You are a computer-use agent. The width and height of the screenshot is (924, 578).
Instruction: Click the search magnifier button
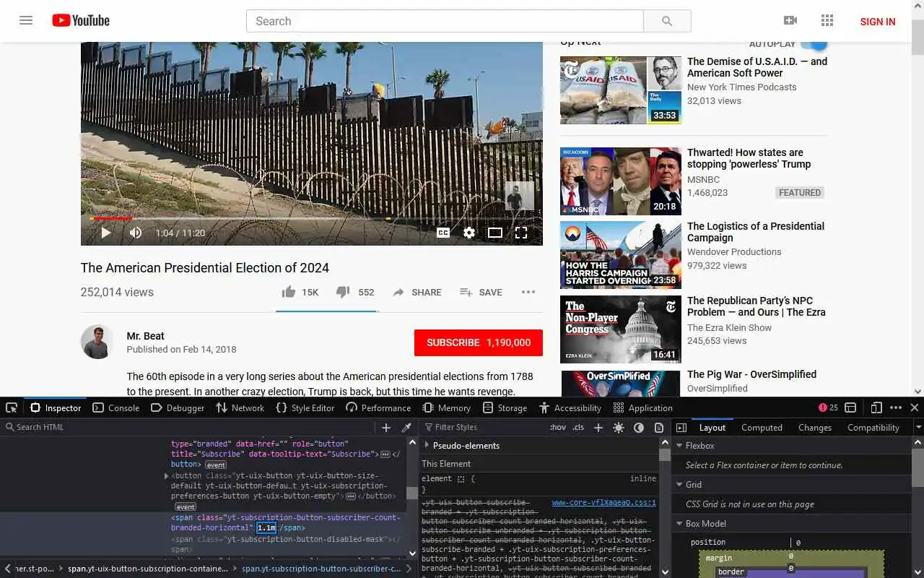tap(667, 21)
